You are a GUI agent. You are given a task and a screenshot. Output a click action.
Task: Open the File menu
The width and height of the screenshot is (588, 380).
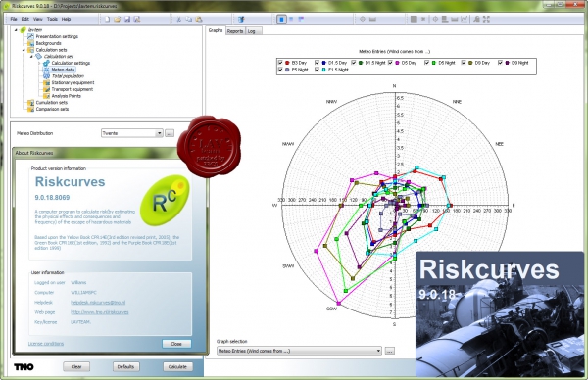(x=14, y=19)
